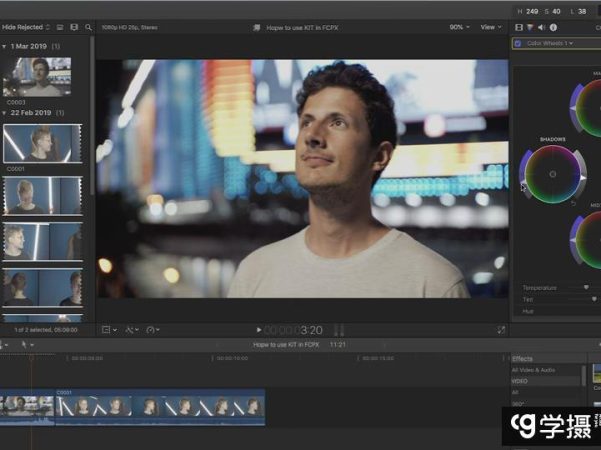Click the "1 of 2 selected" status text
The image size is (601, 450).
click(46, 330)
